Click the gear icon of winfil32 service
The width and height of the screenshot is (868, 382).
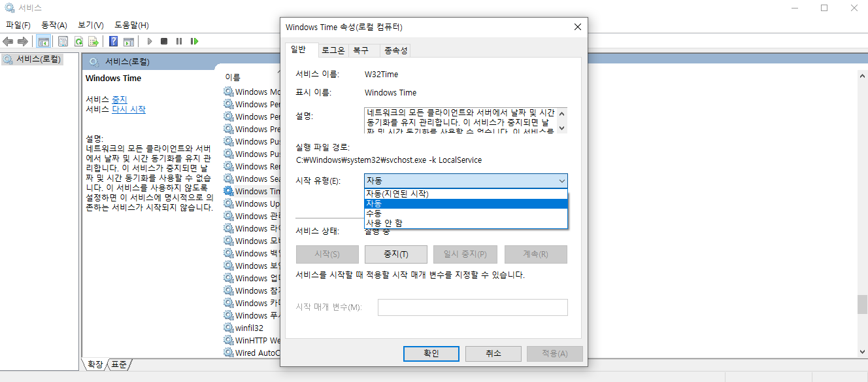(x=229, y=328)
